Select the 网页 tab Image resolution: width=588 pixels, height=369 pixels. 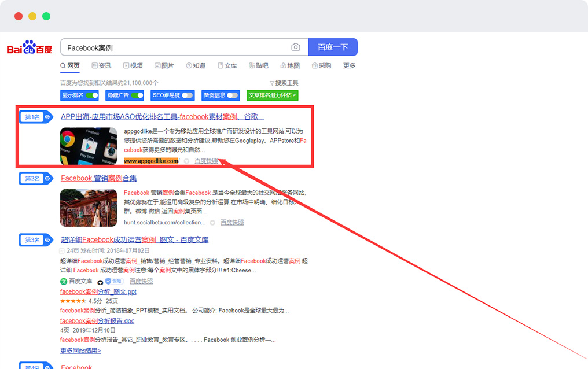[70, 65]
